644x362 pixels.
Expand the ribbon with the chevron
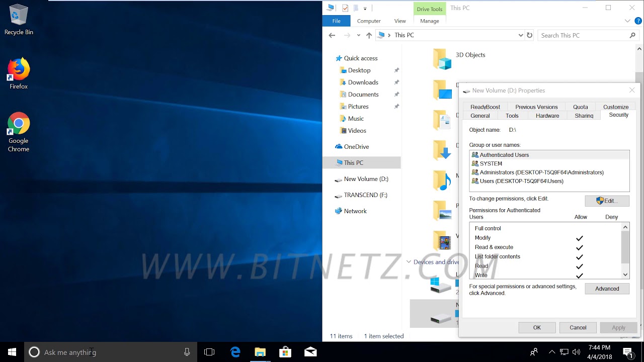click(x=627, y=21)
